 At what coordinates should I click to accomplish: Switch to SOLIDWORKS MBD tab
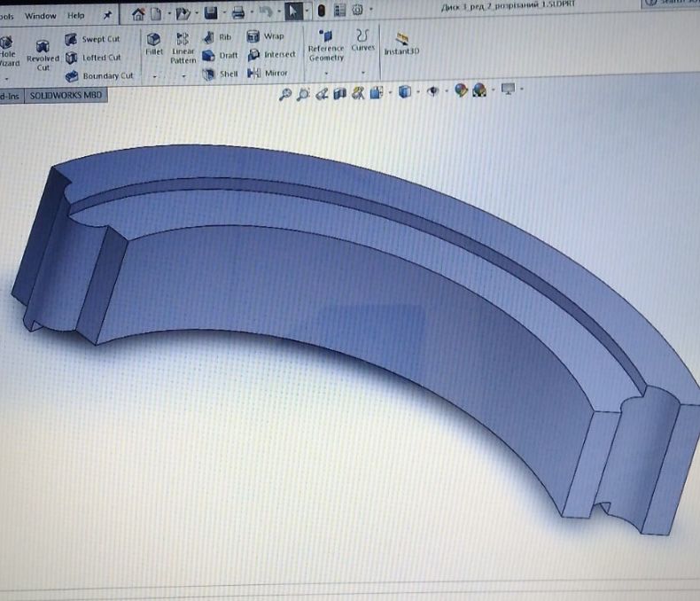coord(66,95)
